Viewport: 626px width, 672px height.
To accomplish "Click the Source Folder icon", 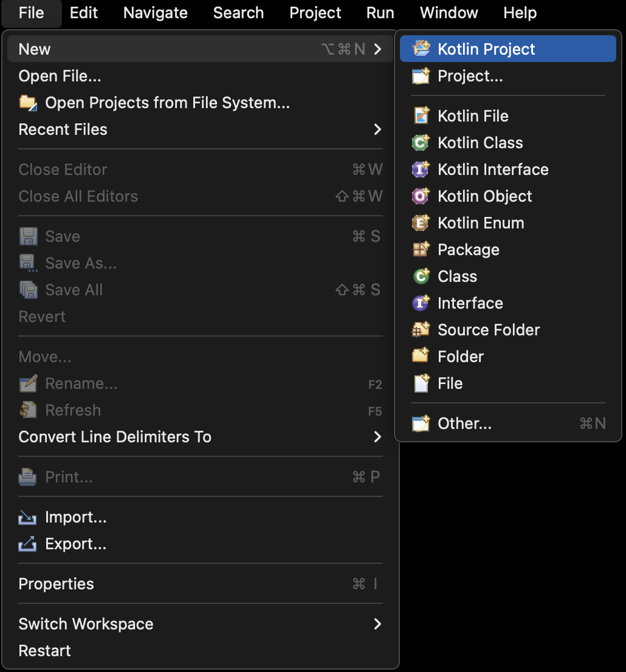I will coord(421,329).
